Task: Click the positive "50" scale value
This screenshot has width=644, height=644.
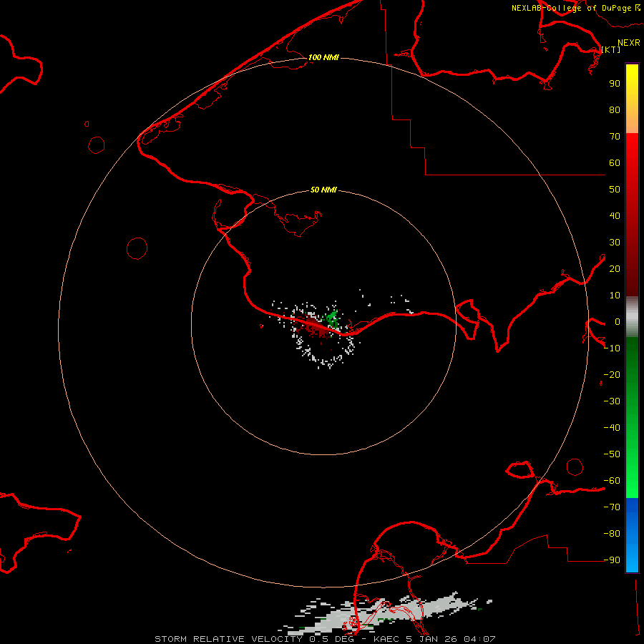Action: (x=615, y=190)
